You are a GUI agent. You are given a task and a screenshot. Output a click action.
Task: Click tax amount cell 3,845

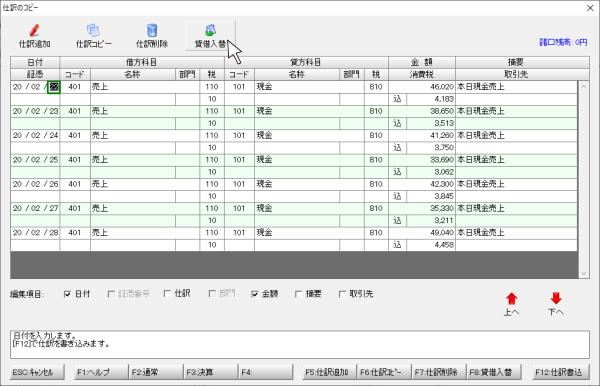(x=431, y=196)
